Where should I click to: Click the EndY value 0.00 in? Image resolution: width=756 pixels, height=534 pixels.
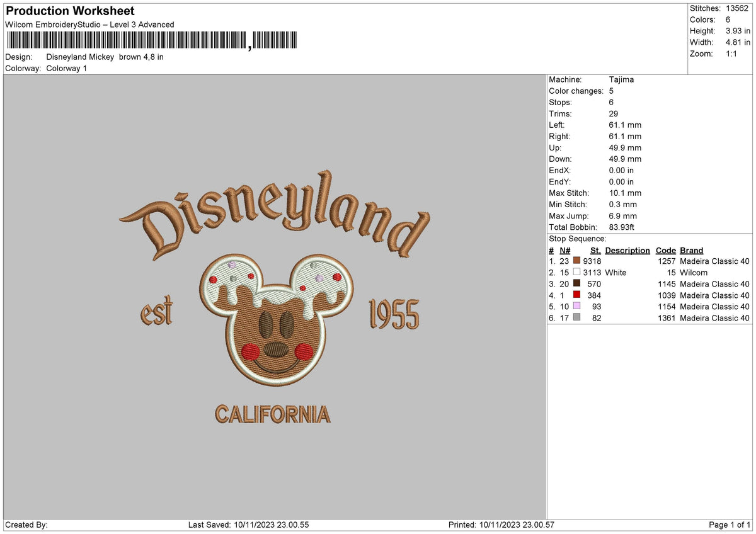[622, 181]
